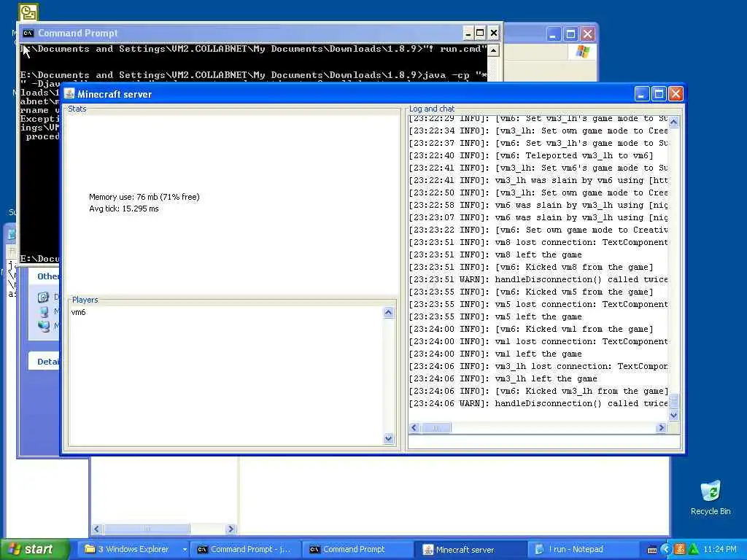The image size is (747, 560).
Task: Click the Explorer window maximize button
Action: [x=570, y=34]
